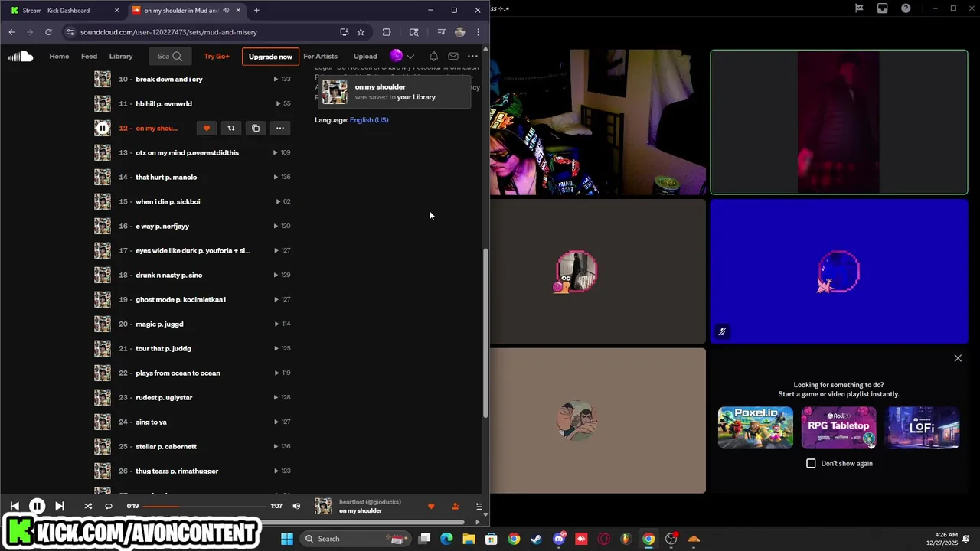
Task: Open the SoundCloud logo home
Action: [x=21, y=56]
